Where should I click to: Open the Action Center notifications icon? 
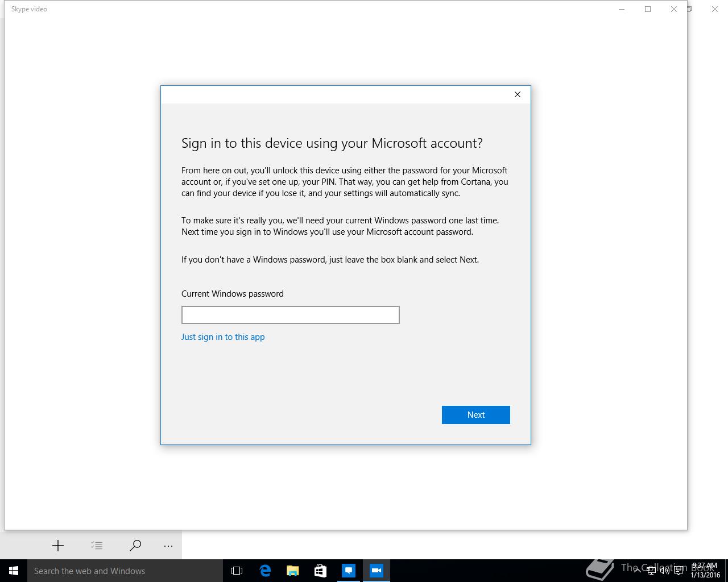click(679, 571)
